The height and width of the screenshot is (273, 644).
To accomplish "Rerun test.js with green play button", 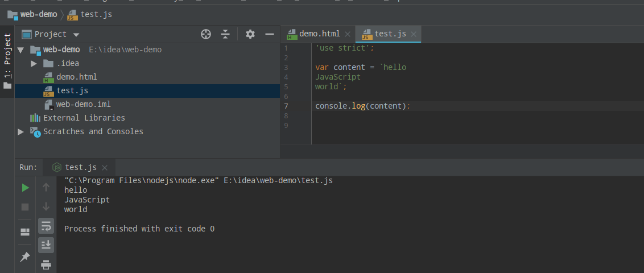I will 25,188.
